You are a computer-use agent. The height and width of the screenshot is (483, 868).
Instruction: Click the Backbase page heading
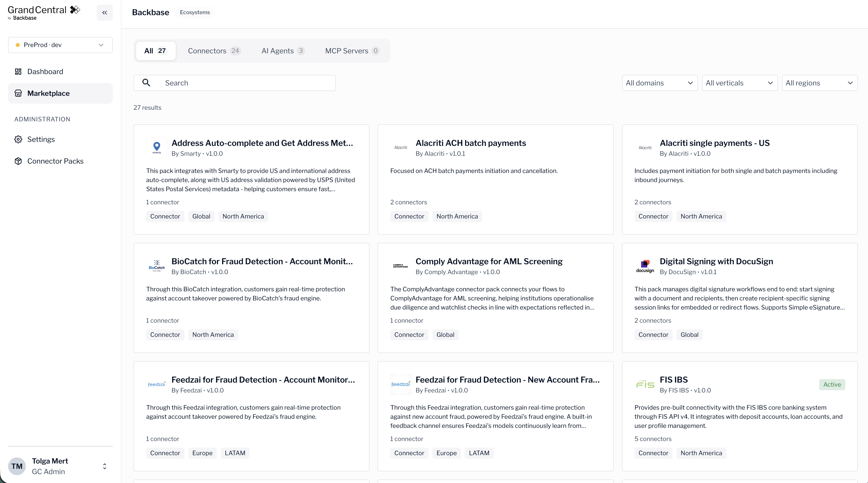(150, 12)
